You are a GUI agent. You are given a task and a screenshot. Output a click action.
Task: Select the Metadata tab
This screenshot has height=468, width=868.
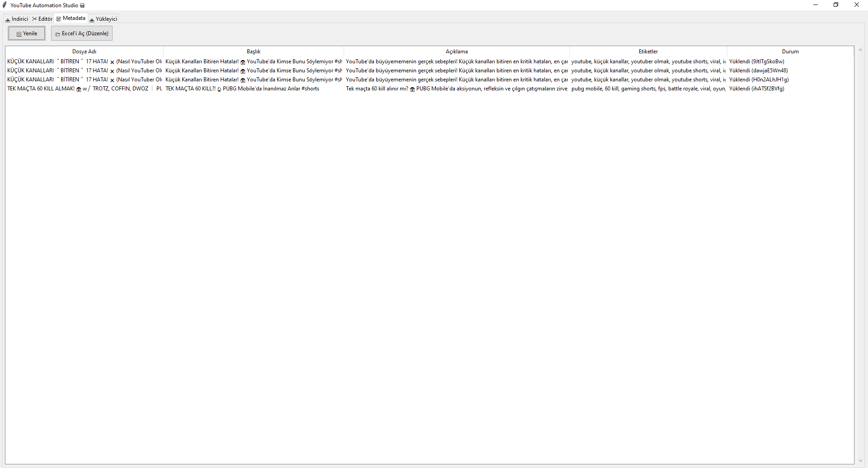[x=71, y=19]
